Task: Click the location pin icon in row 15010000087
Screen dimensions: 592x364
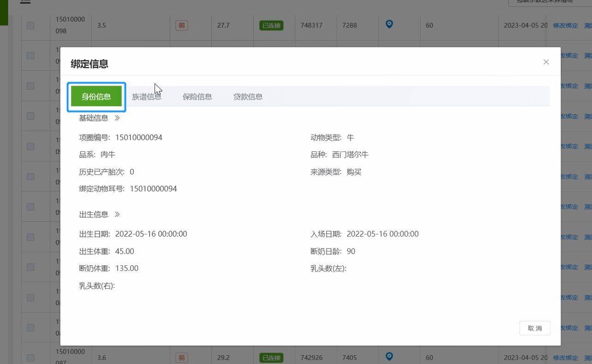Action: coord(389,356)
